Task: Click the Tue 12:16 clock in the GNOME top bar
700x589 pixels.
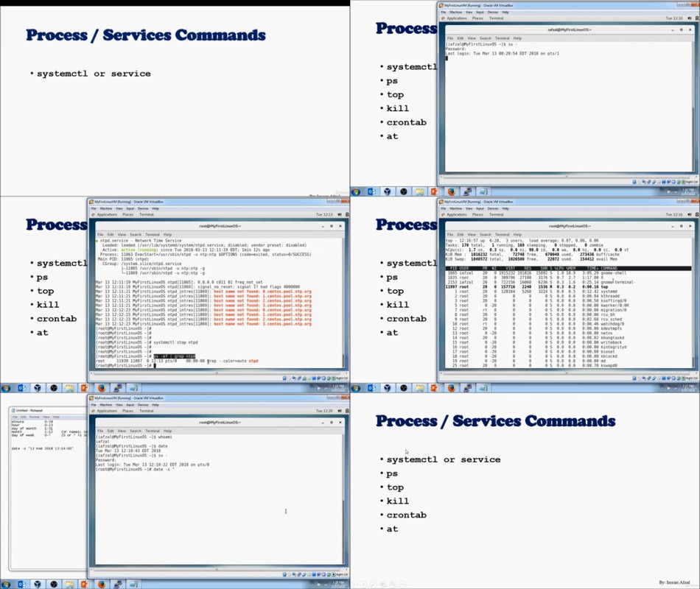Action: click(x=674, y=215)
